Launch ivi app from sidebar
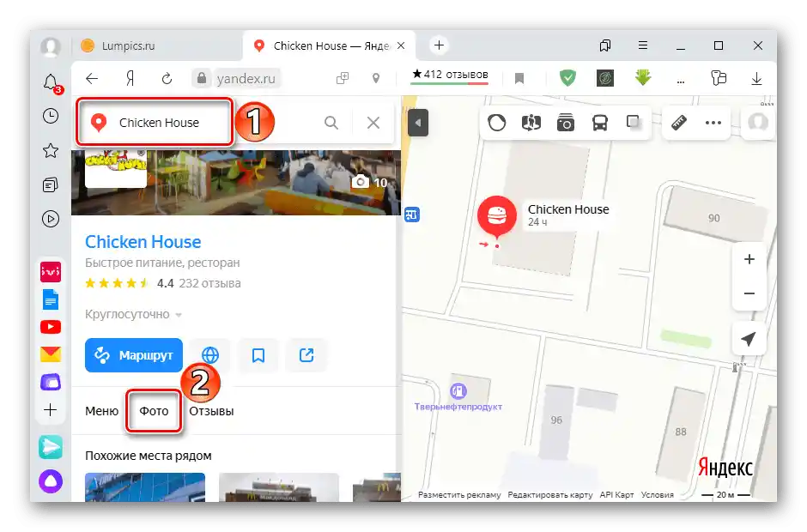This screenshot has height=532, width=807. (51, 272)
